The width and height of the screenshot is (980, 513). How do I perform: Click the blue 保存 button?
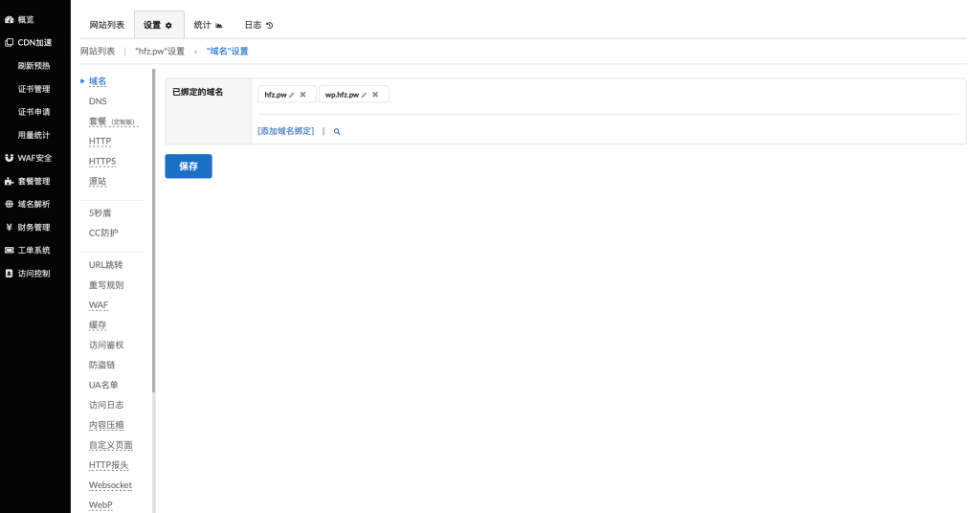point(189,166)
